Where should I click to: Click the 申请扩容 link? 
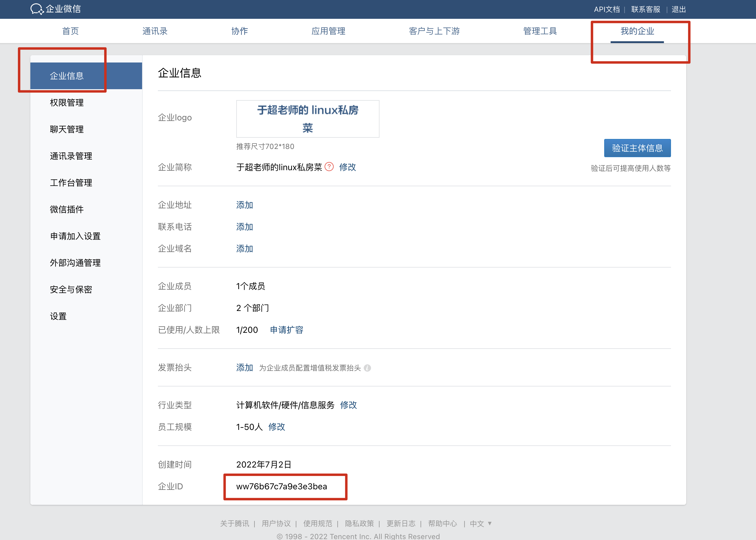(287, 330)
